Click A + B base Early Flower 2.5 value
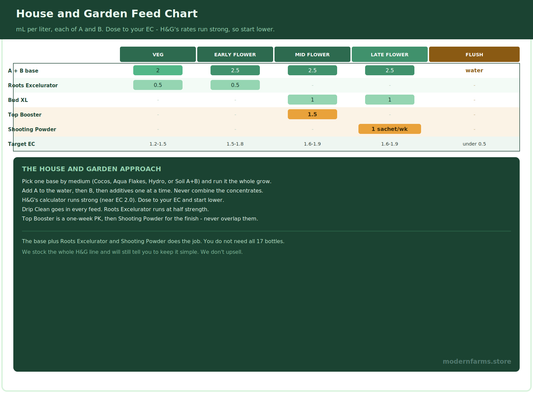This screenshot has width=533, height=393. click(235, 70)
